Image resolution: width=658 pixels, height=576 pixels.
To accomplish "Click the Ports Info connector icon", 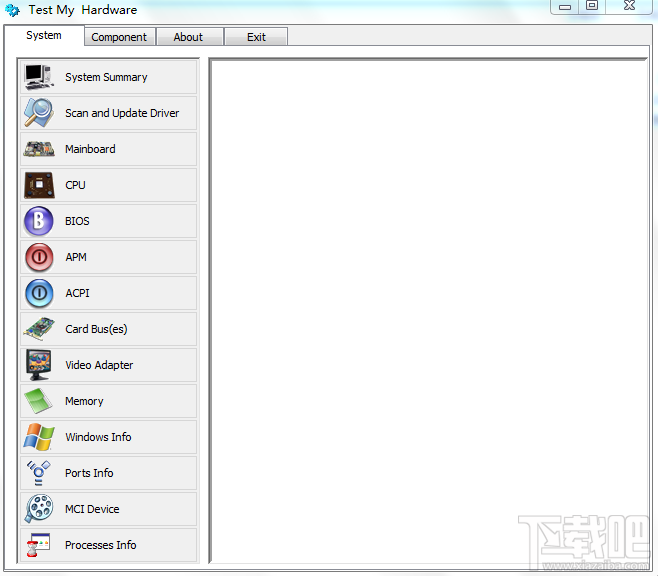I will [39, 473].
